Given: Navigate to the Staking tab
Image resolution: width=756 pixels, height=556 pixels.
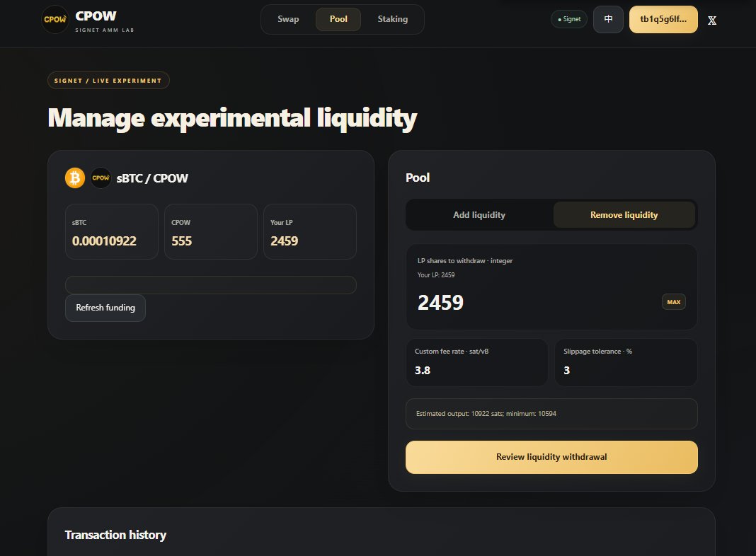Looking at the screenshot, I should pos(392,19).
